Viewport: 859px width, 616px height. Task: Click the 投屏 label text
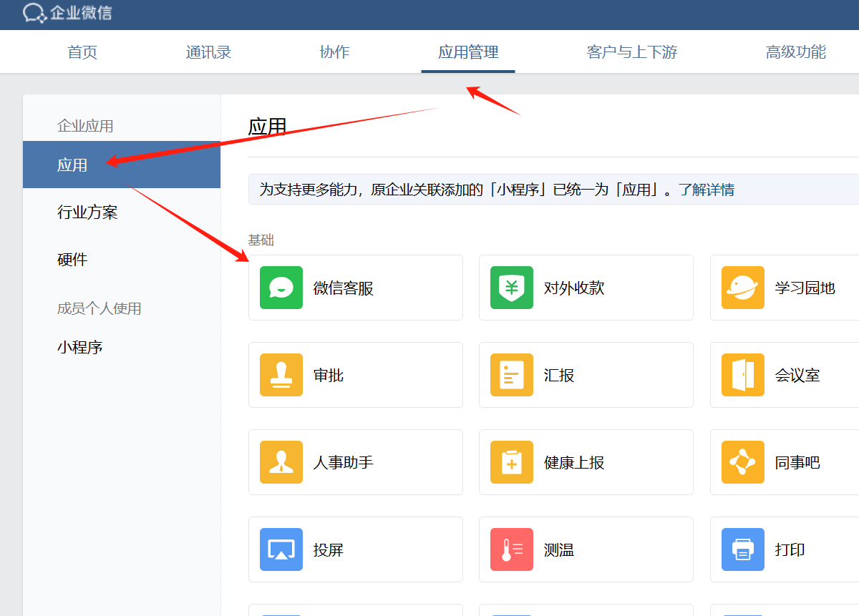329,550
